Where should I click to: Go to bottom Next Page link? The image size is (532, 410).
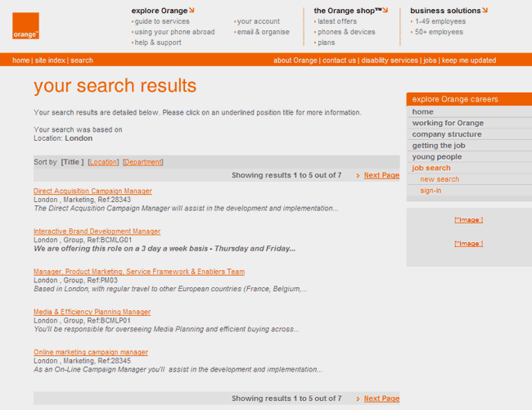coord(381,399)
